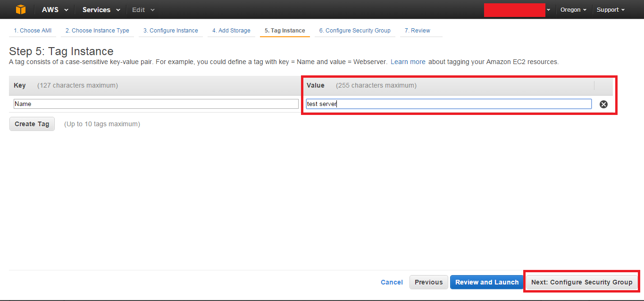Click the Create Tag button
Viewport: 644px width, 301px height.
[32, 124]
